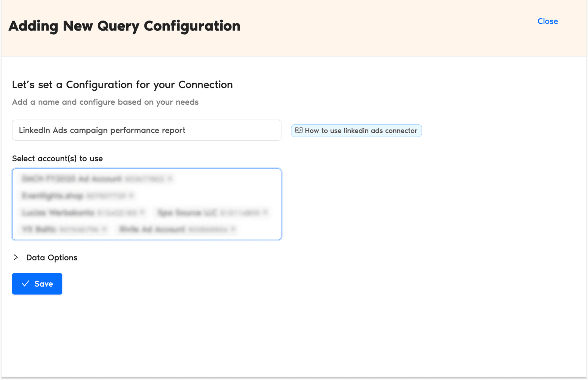
Task: Click the configuration name input field
Action: pos(146,130)
